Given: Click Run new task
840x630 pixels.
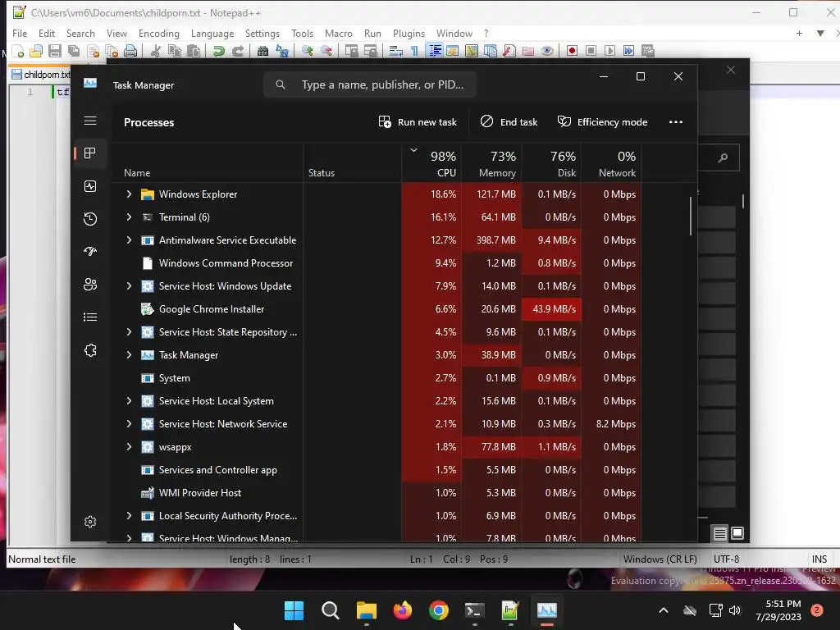Looking at the screenshot, I should (418, 122).
